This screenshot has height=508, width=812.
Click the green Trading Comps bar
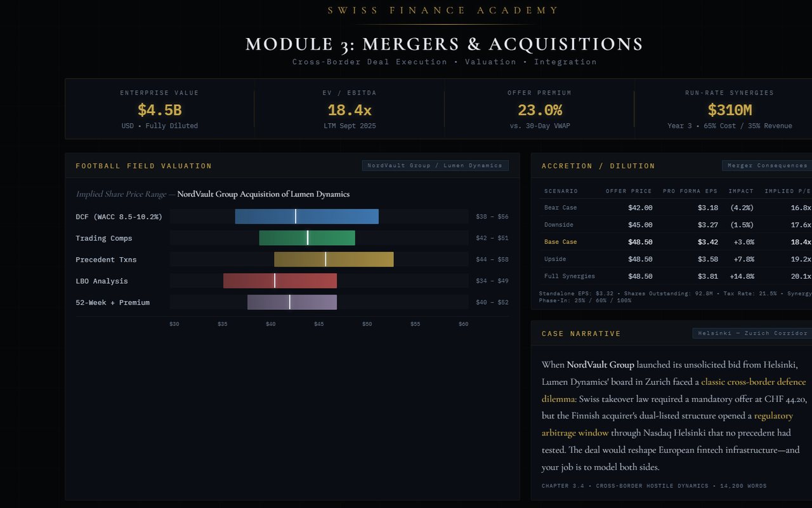[307, 238]
